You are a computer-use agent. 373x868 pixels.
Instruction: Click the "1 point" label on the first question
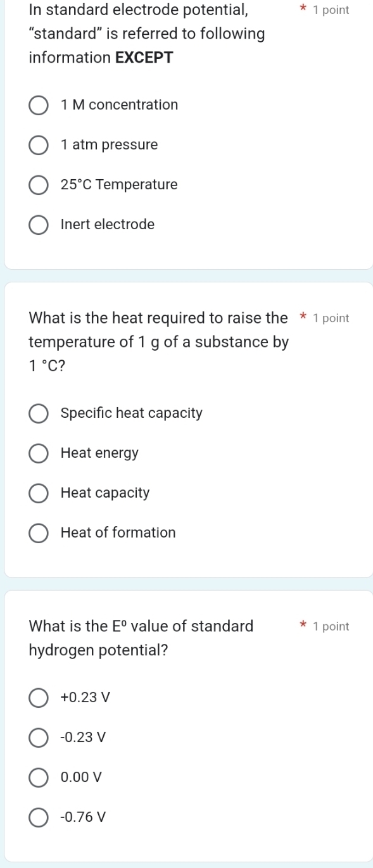coord(331,9)
